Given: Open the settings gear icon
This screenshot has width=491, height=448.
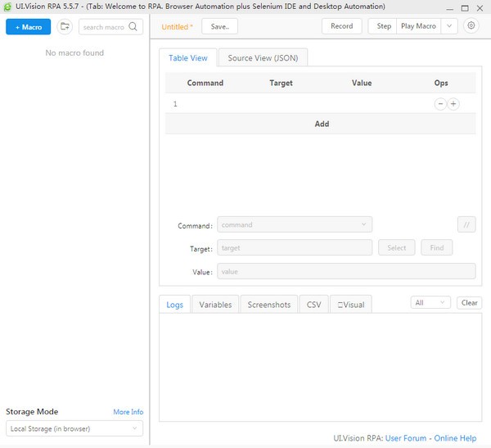Looking at the screenshot, I should (471, 25).
